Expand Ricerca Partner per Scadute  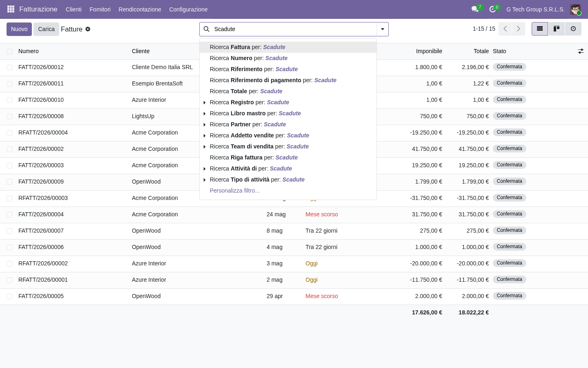click(205, 124)
